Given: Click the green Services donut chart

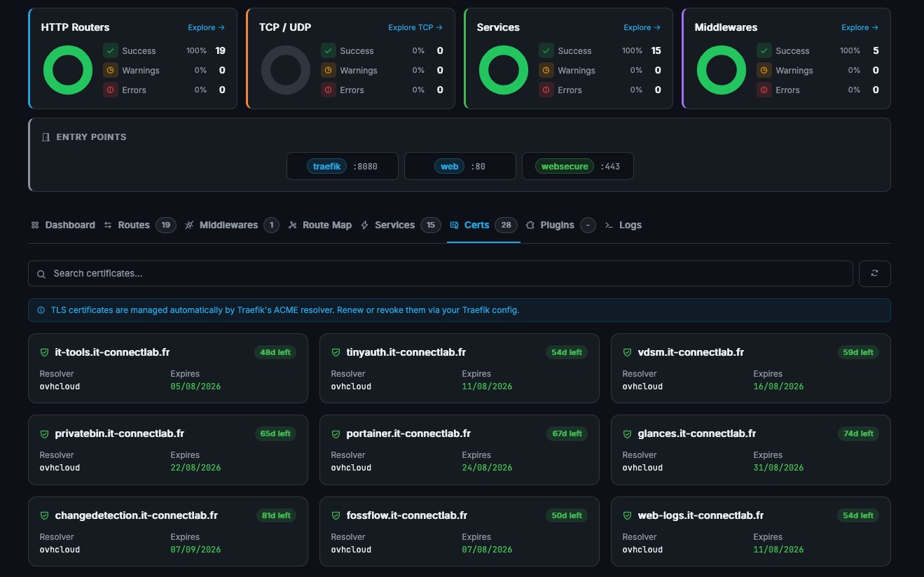Looking at the screenshot, I should [x=504, y=70].
